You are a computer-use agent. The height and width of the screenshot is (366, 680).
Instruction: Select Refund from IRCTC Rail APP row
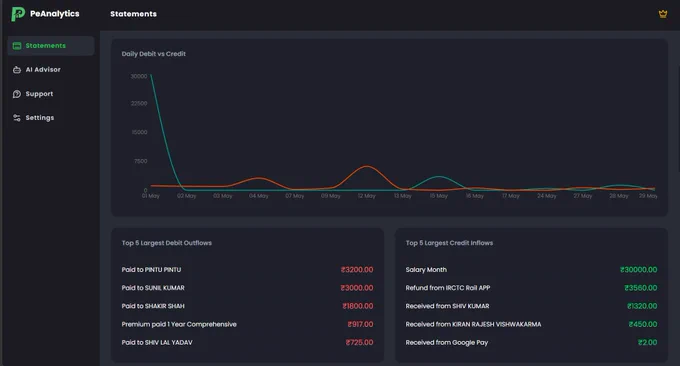[x=531, y=288]
